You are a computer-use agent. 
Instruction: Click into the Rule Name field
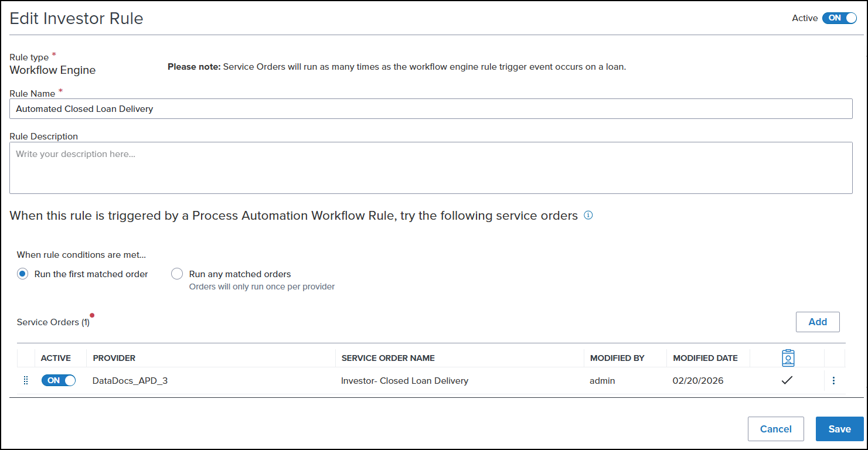pos(431,109)
